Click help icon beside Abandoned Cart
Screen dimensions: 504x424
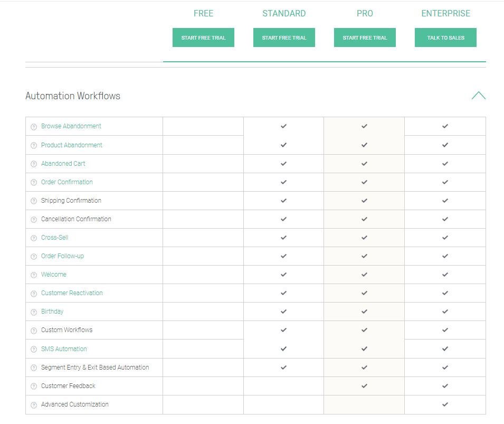click(x=34, y=164)
